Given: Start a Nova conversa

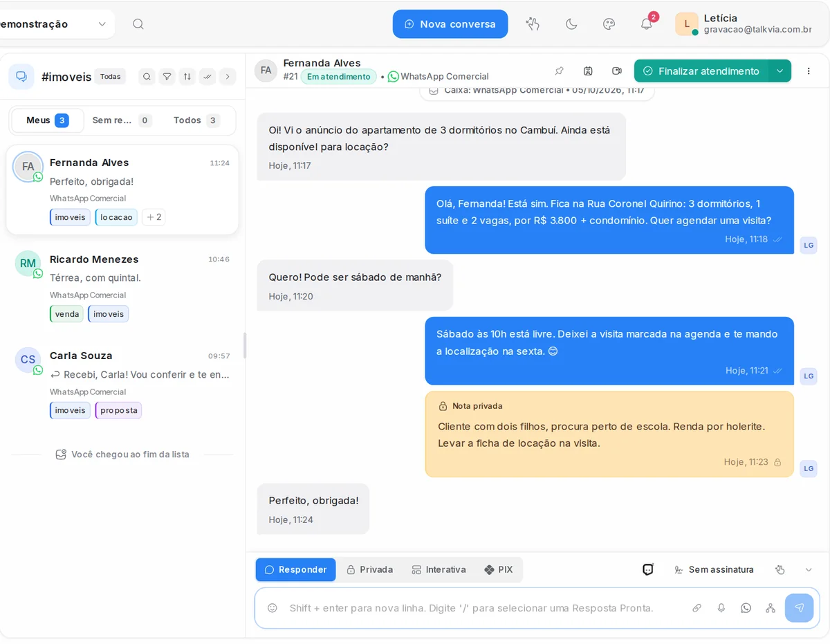Looking at the screenshot, I should click(450, 24).
